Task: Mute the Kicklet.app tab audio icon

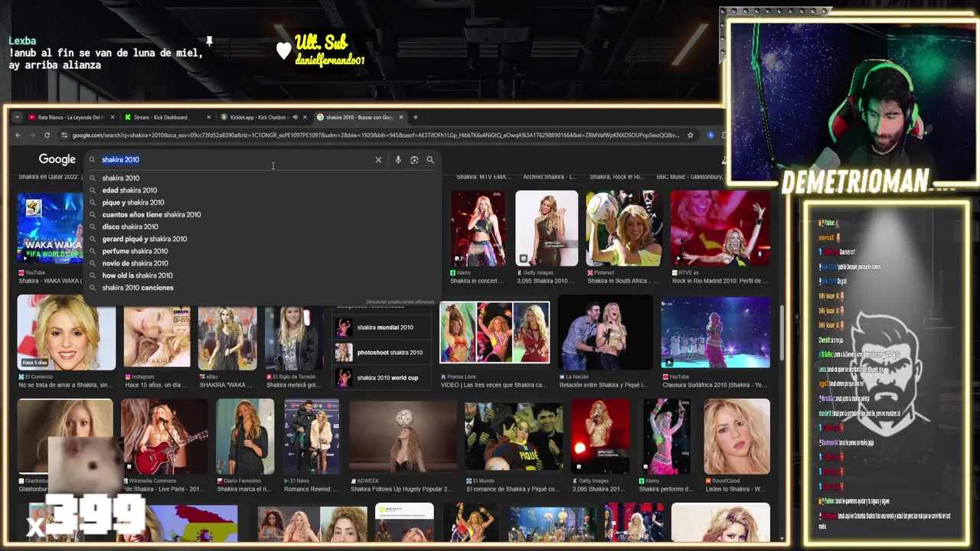Action: [295, 117]
